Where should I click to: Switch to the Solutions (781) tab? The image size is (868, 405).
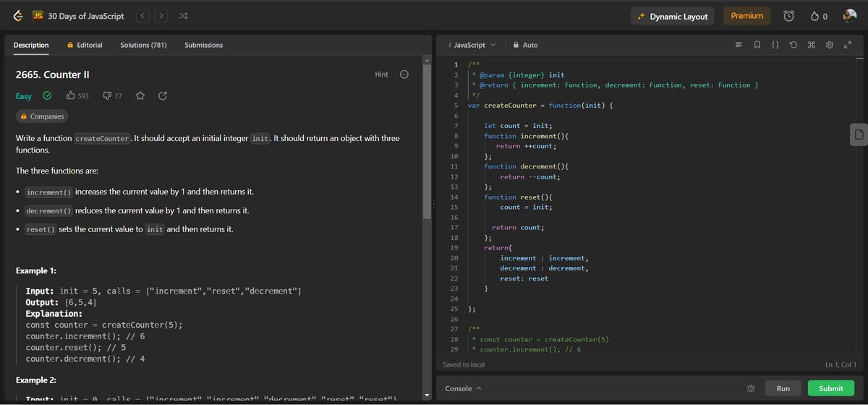click(x=143, y=45)
